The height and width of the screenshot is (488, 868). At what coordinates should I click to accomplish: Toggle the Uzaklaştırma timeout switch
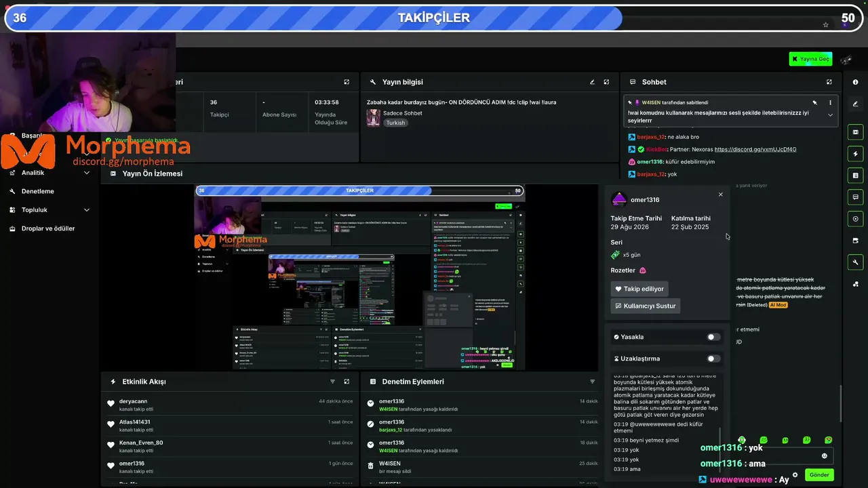[x=713, y=359]
